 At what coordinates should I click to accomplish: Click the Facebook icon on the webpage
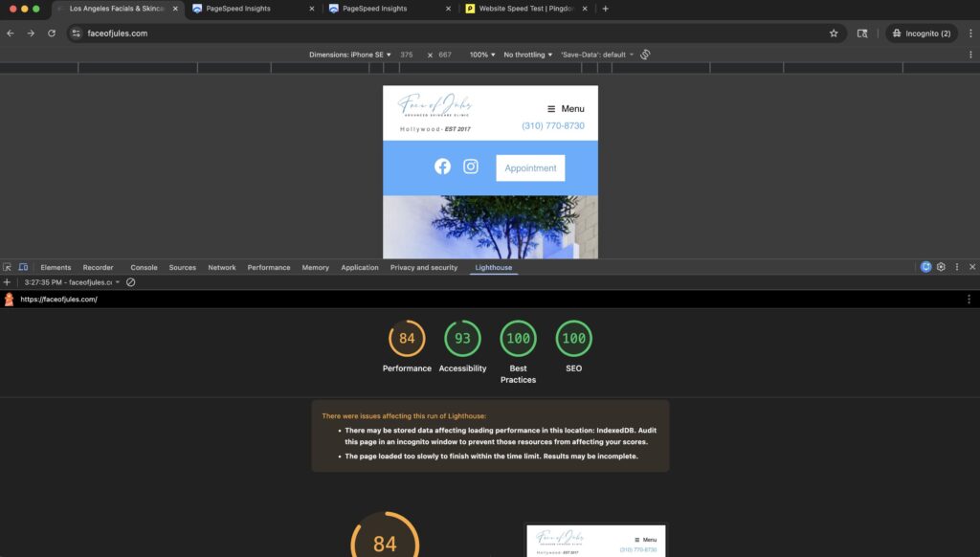point(442,167)
